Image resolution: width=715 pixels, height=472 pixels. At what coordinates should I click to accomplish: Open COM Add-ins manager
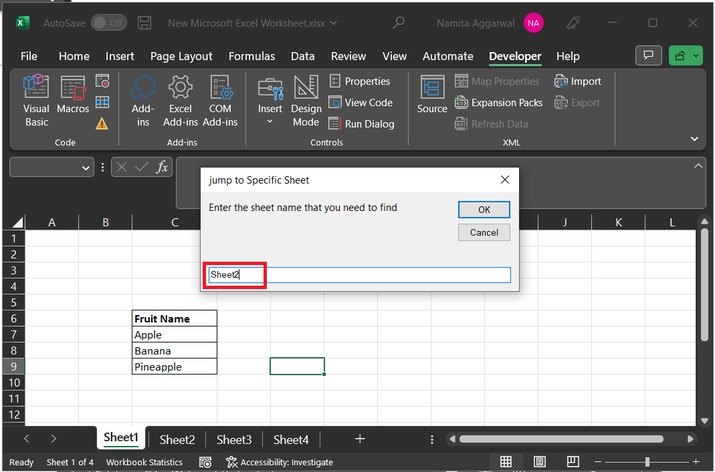[x=220, y=100]
